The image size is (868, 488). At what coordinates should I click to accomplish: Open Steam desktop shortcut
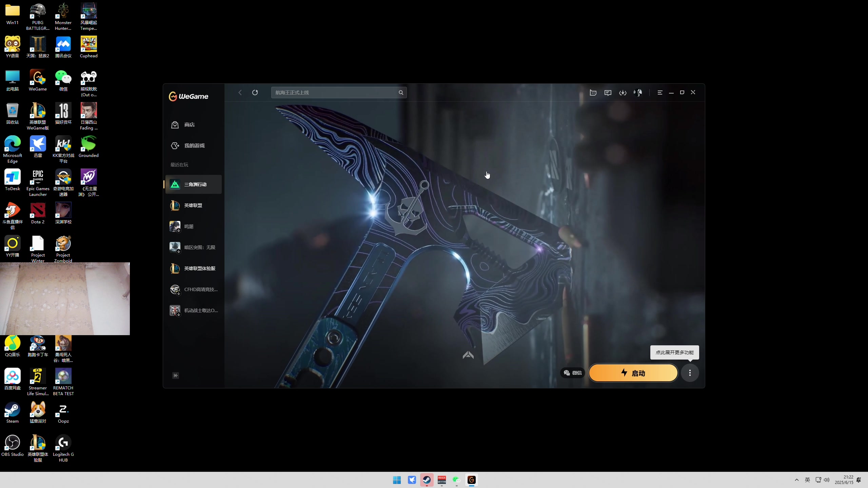coord(12,412)
